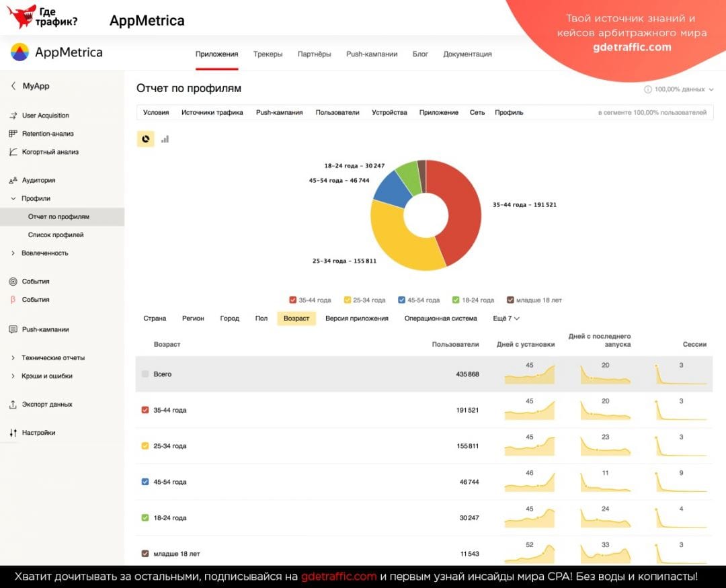Viewport: 726px width, 588px height.
Task: Uncheck 35-44 года in chart legend
Action: (x=292, y=300)
